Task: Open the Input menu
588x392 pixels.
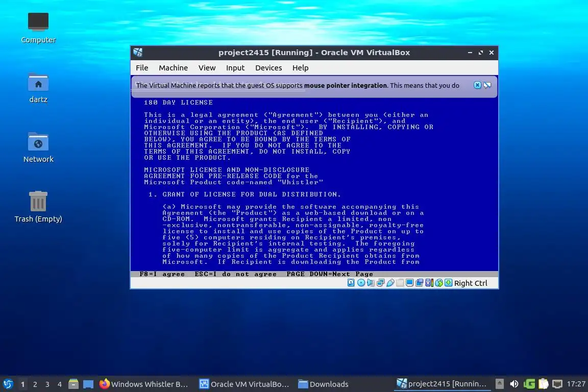Action: [235, 68]
